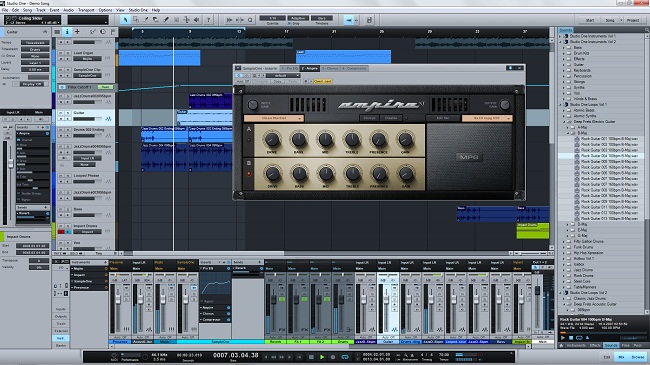650x365 pixels.
Task: Pin the Ampire plugin window
Action: coord(510,68)
